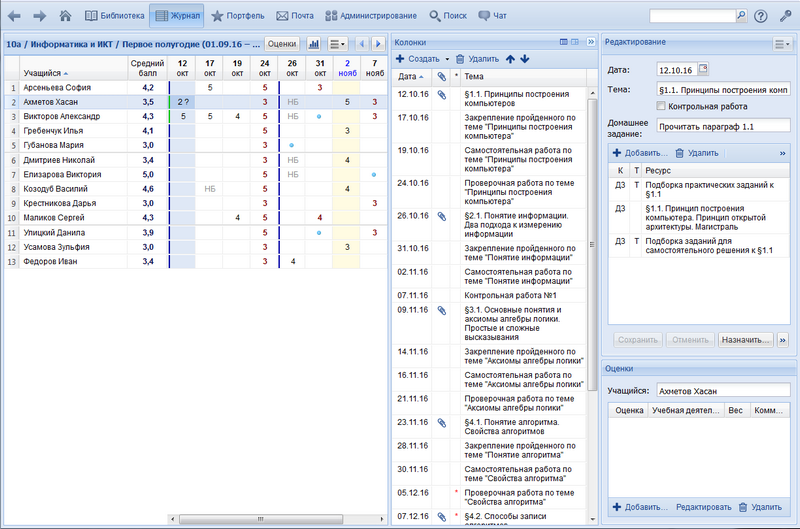
Task: Click the statistics chart icon in journal header
Action: pos(313,44)
